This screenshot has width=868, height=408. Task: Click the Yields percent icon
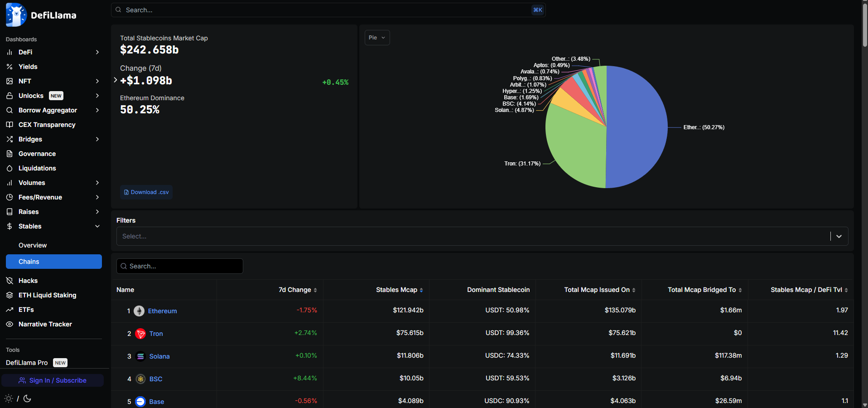(x=10, y=67)
